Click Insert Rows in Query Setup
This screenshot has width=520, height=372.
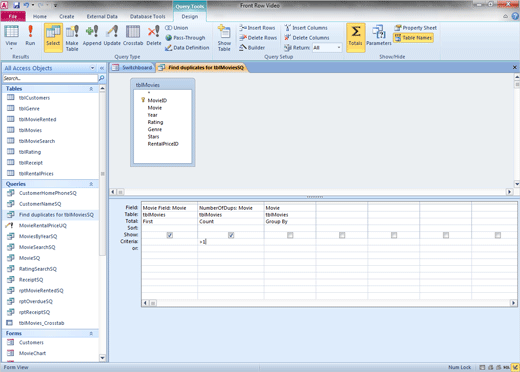(257, 28)
